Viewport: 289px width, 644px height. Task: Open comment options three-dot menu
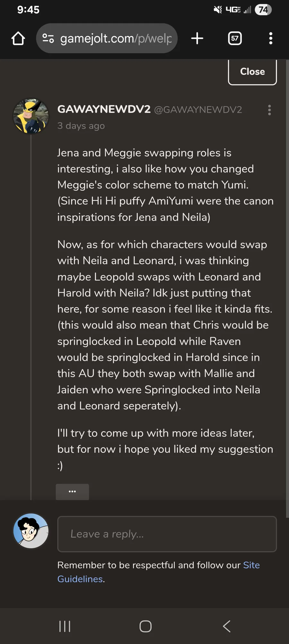coord(269,110)
